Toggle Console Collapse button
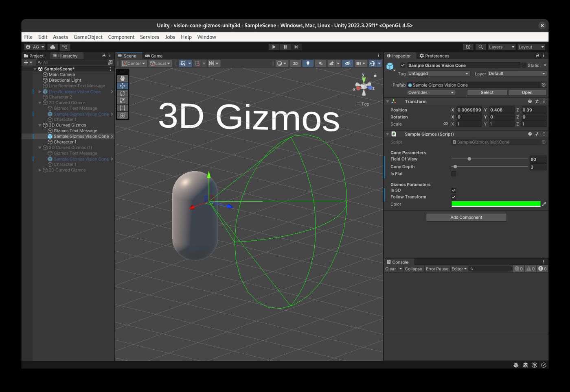Image resolution: width=570 pixels, height=392 pixels. (413, 269)
